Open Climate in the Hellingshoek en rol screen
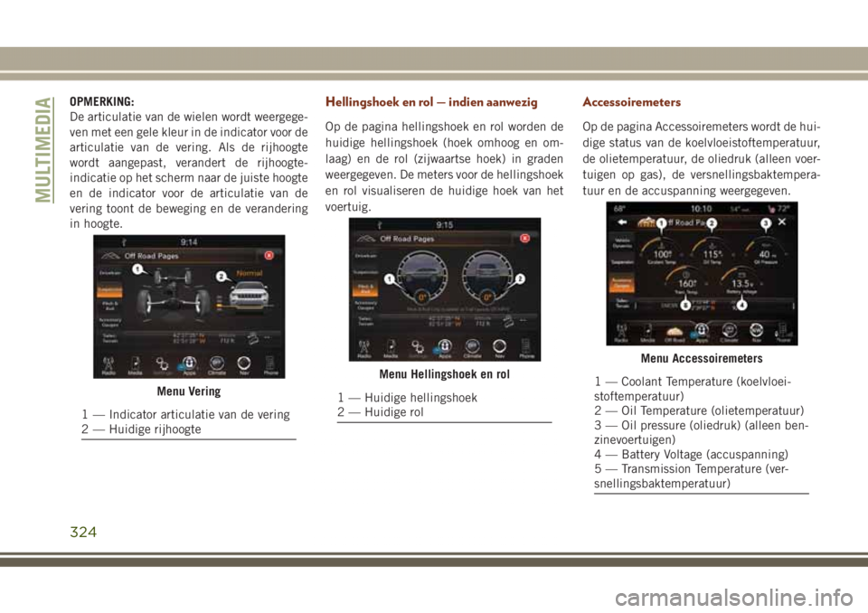Viewport: 868px width, 613px height. 472,349
